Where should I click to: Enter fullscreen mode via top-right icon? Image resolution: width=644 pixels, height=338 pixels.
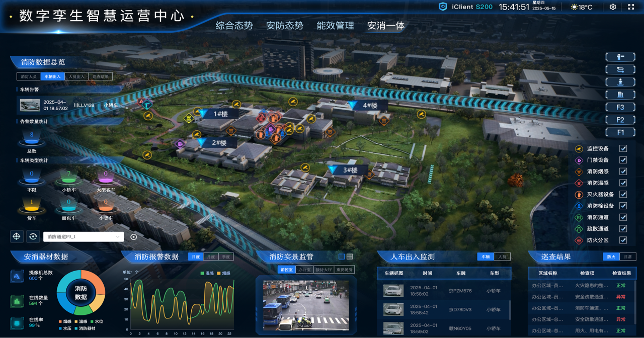(x=631, y=7)
